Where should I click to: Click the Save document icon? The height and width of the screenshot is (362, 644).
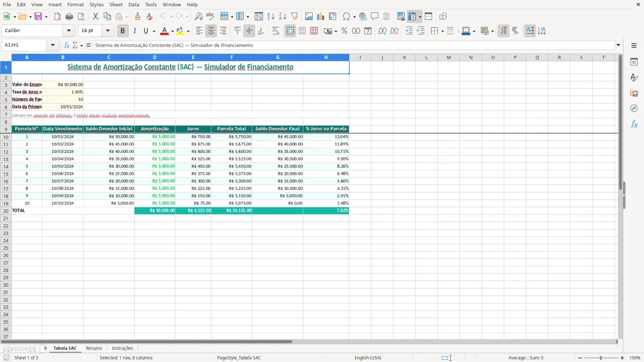click(38, 17)
